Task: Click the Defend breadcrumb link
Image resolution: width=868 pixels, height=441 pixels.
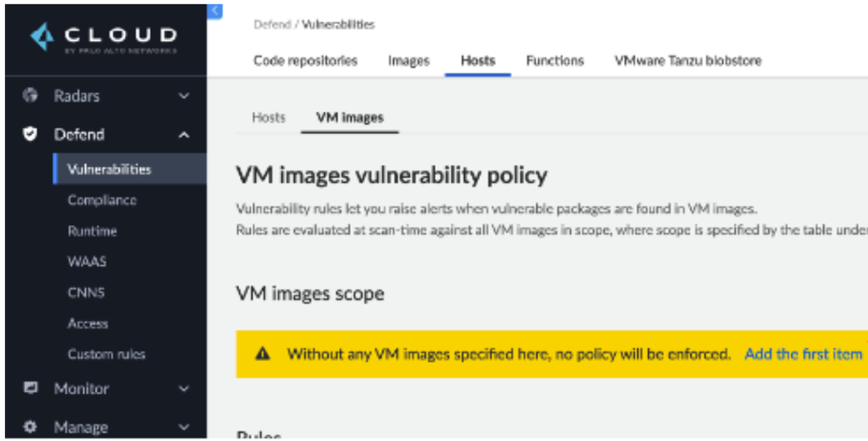Action: [x=271, y=25]
